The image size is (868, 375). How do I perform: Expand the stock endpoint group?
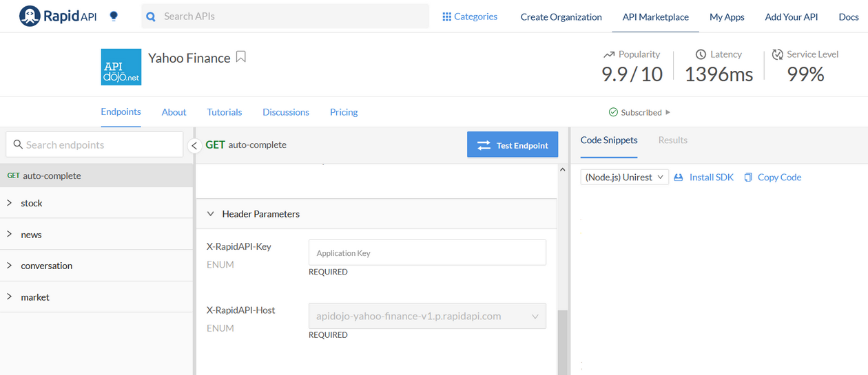pyautogui.click(x=10, y=203)
